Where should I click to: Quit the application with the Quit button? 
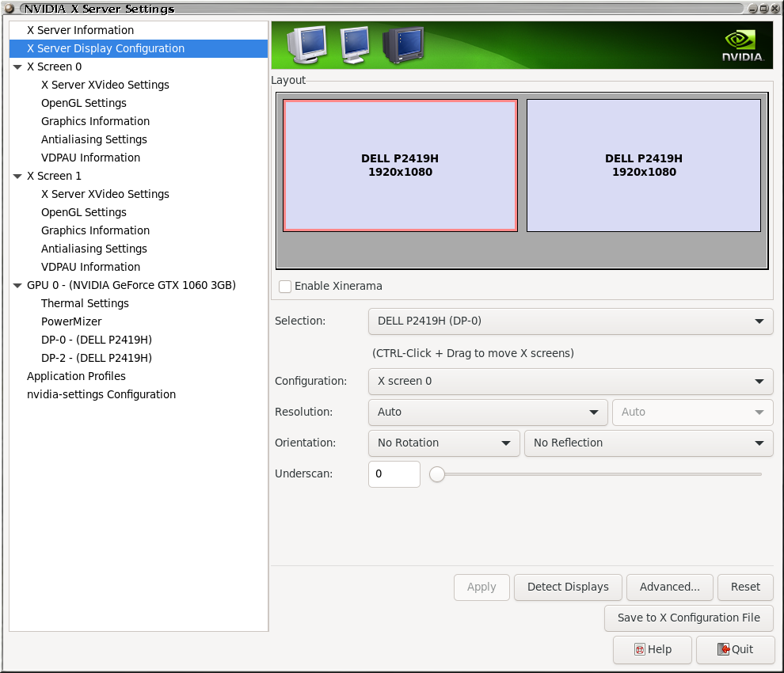pos(735,649)
